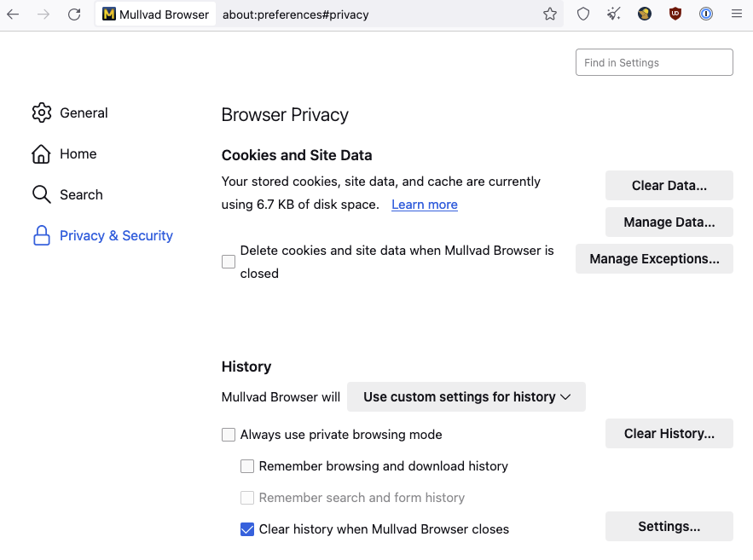The image size is (753, 560).
Task: Click the New Identity broom icon
Action: click(x=614, y=14)
